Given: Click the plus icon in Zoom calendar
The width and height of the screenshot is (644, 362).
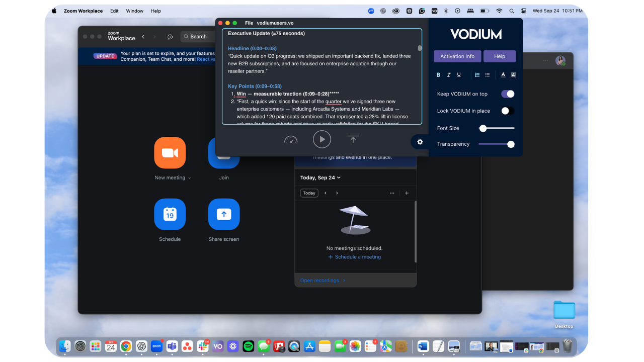Looking at the screenshot, I should pos(407,193).
